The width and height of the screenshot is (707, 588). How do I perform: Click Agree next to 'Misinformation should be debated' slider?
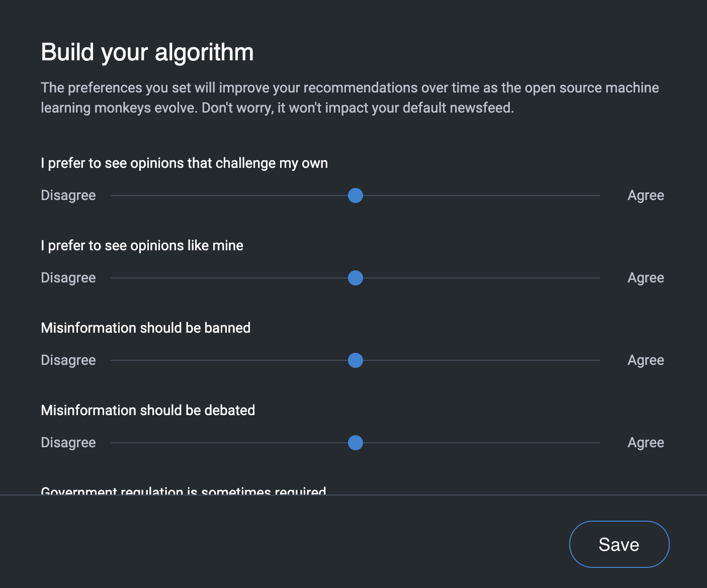(645, 443)
